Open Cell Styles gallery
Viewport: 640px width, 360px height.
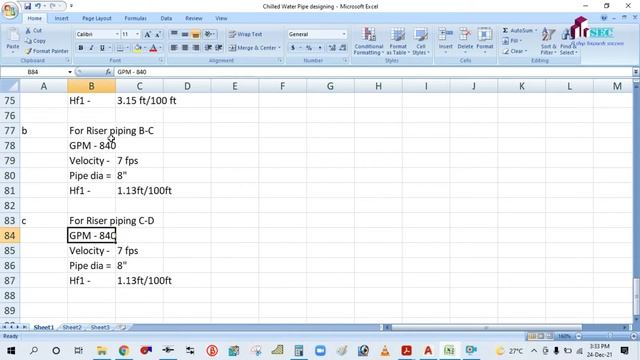tap(421, 41)
